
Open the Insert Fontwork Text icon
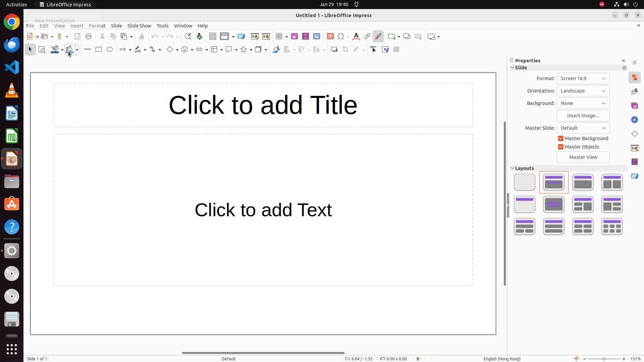coord(356,37)
